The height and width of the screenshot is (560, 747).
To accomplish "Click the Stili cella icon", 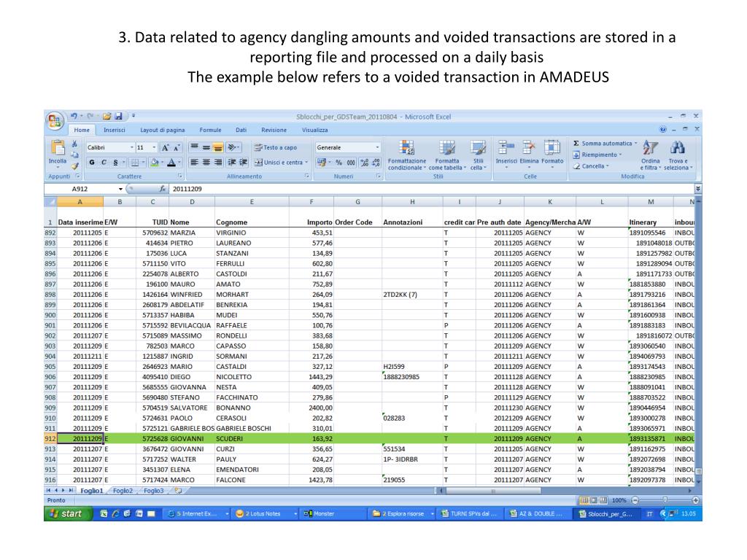I will click(x=478, y=147).
